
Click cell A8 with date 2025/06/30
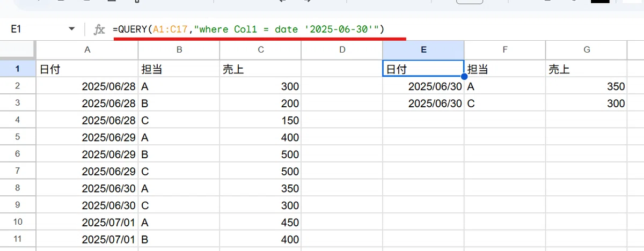[87, 189]
